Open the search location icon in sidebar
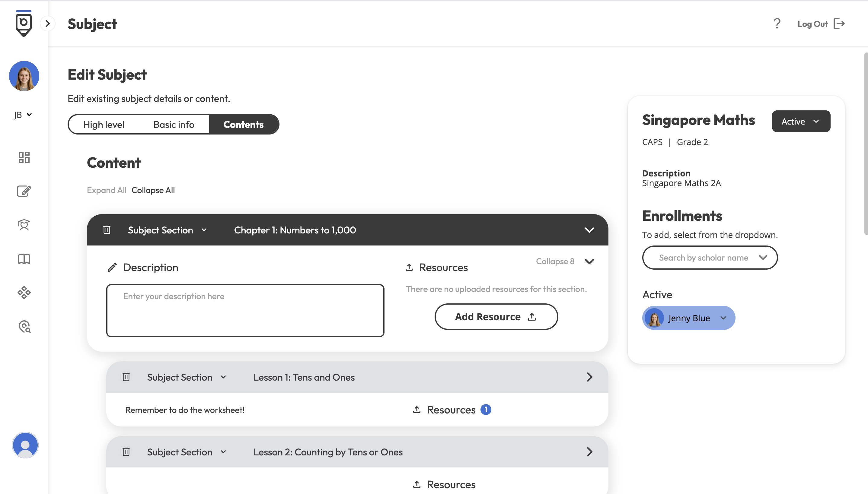The height and width of the screenshot is (494, 868). (x=24, y=326)
